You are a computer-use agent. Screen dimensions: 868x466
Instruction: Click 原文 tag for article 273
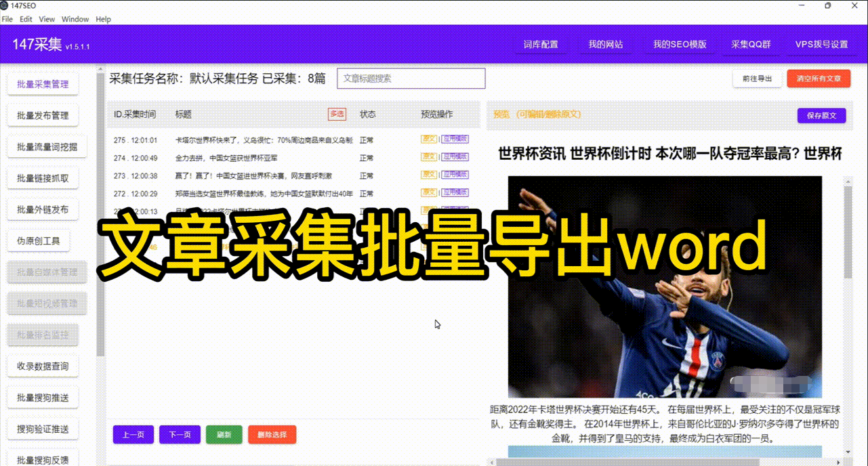click(x=429, y=175)
